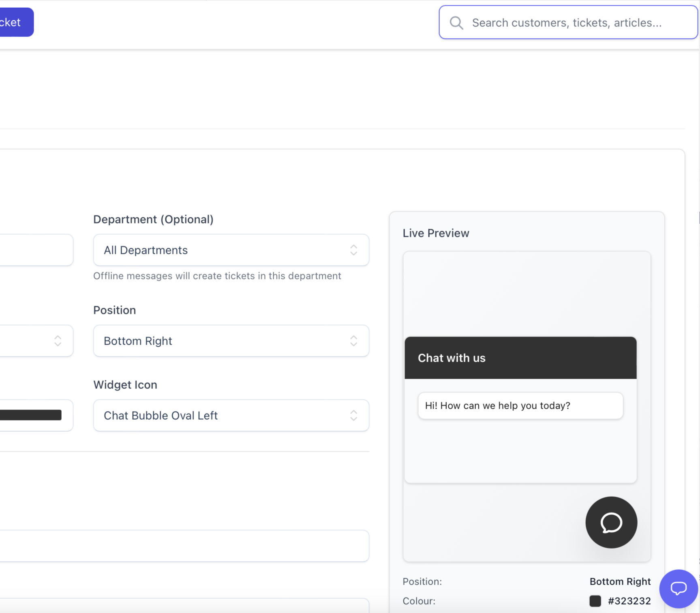Click the chevron icon on the Widget Icon selector
The width and height of the screenshot is (700, 613).
(353, 415)
